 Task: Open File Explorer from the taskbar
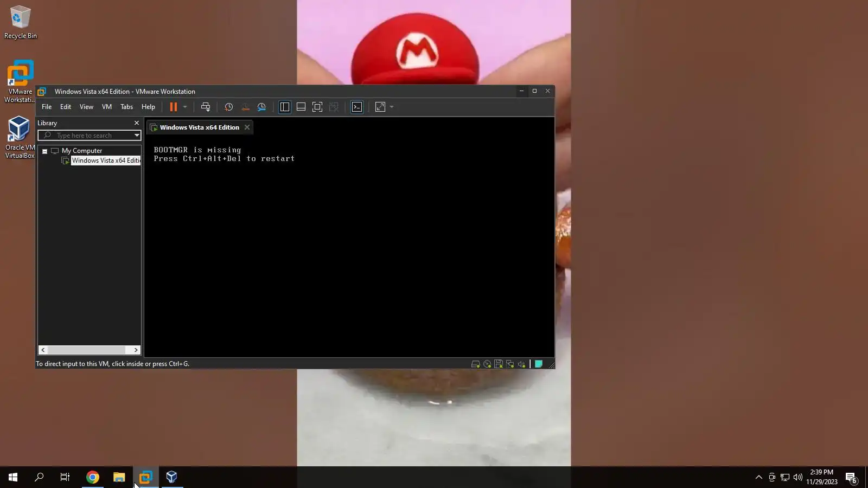(119, 477)
